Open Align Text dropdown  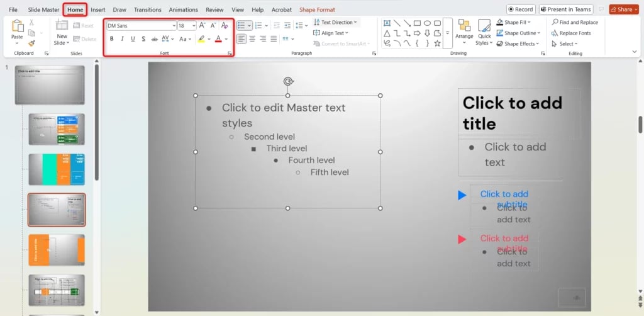click(331, 33)
